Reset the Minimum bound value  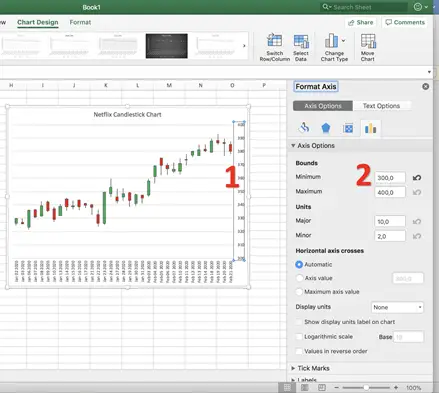pos(417,178)
